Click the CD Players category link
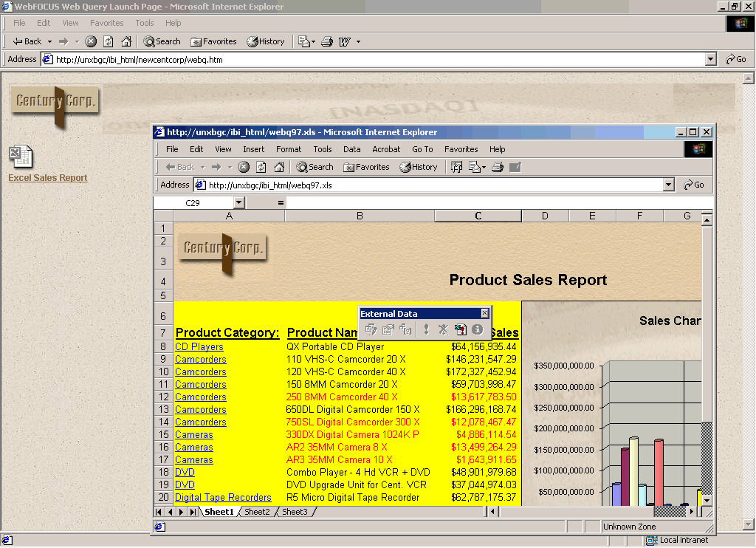This screenshot has height=548, width=756. [x=199, y=347]
